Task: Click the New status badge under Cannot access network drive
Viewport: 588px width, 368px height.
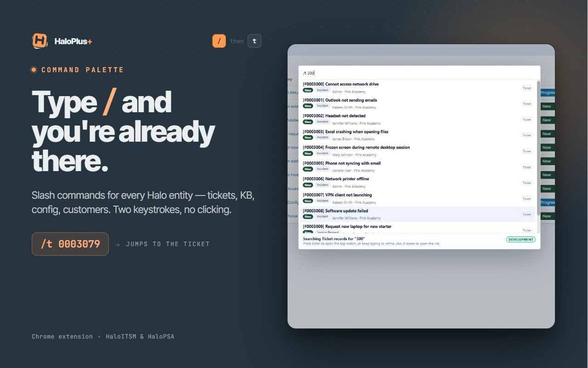Action: point(308,90)
